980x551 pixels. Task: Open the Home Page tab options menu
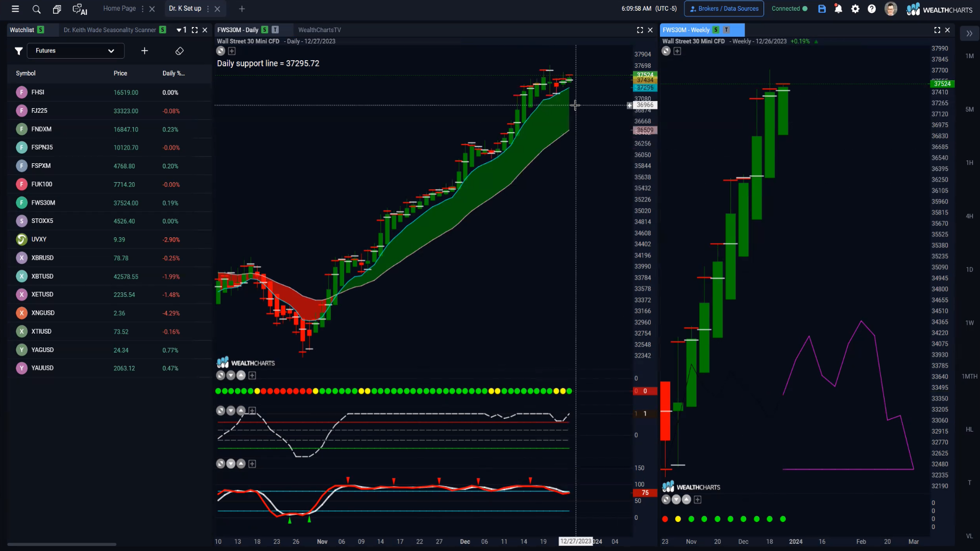(x=142, y=9)
